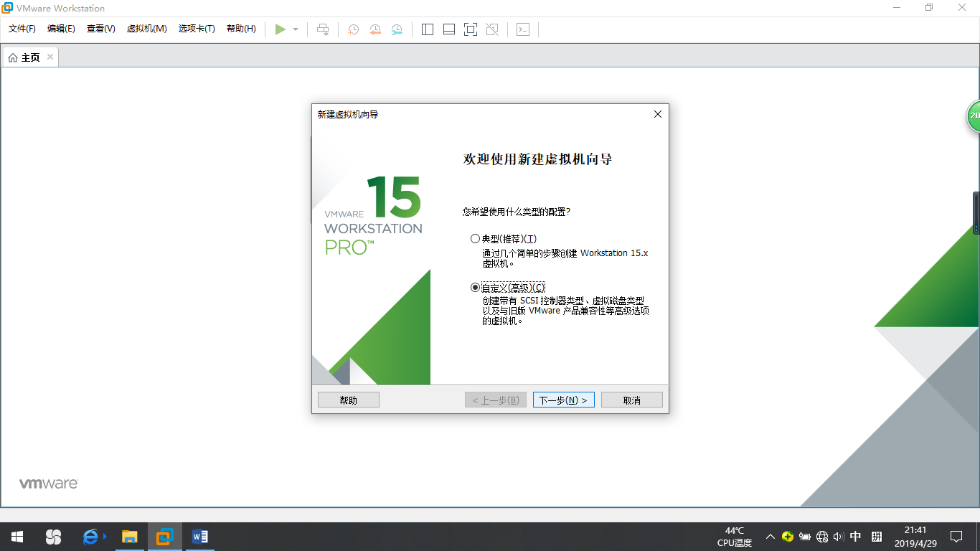This screenshot has width=980, height=551.
Task: Click the 拼 IME mode indicator
Action: coord(877,537)
